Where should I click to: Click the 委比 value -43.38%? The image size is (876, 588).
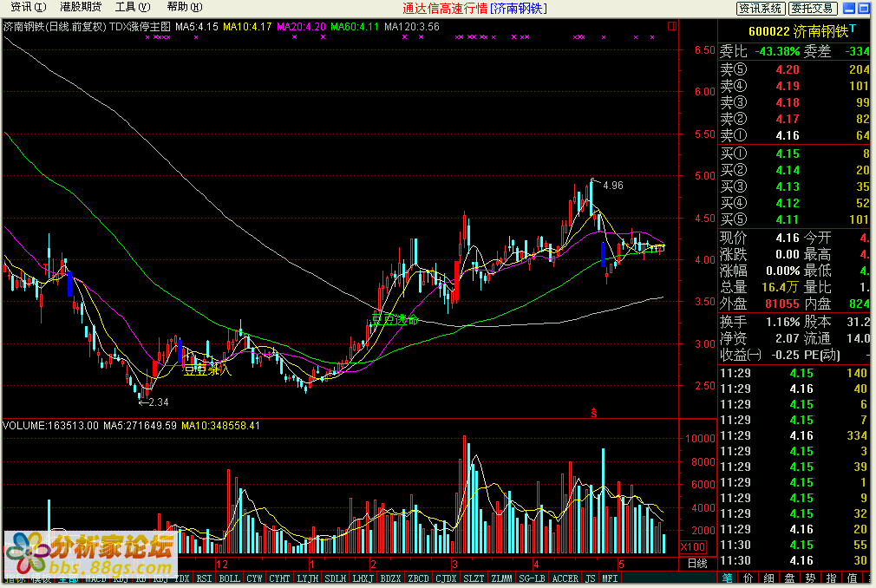tap(777, 51)
